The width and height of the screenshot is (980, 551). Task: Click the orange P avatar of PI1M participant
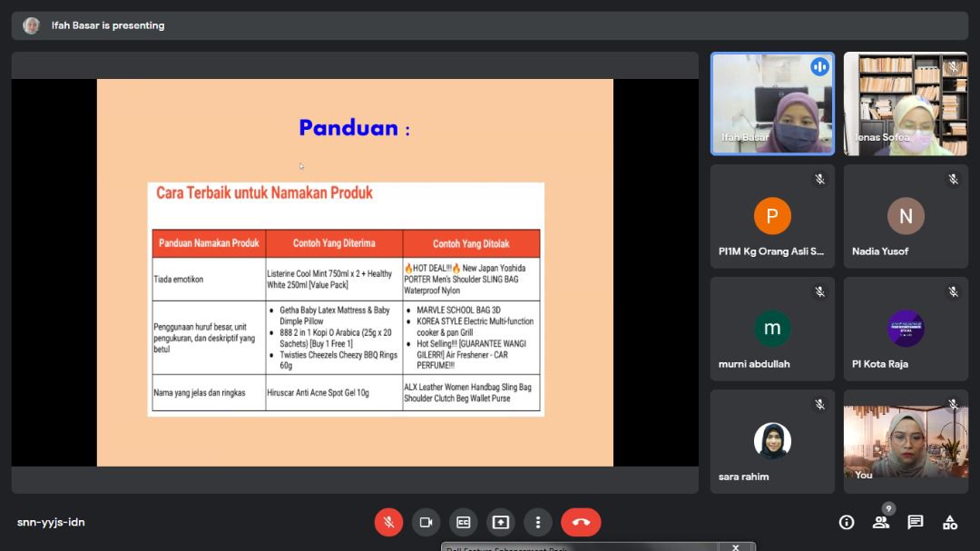(x=772, y=216)
